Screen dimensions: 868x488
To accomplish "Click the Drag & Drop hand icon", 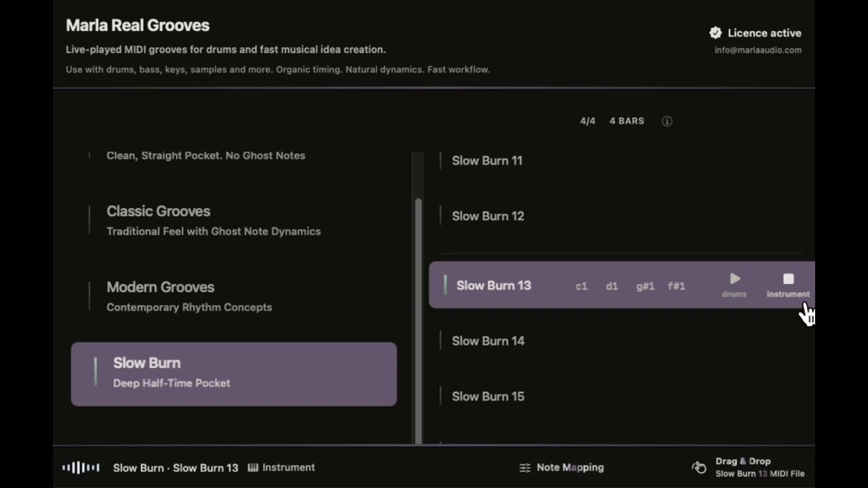I will click(x=699, y=467).
